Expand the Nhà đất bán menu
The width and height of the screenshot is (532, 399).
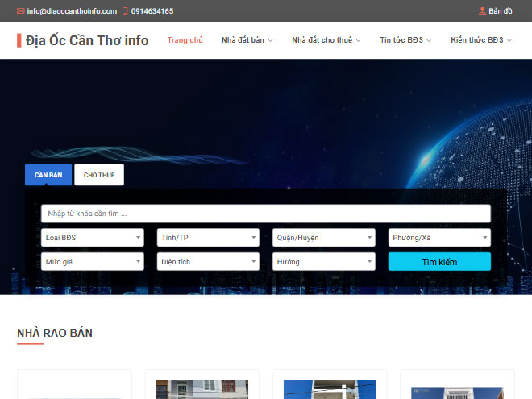[x=247, y=40]
